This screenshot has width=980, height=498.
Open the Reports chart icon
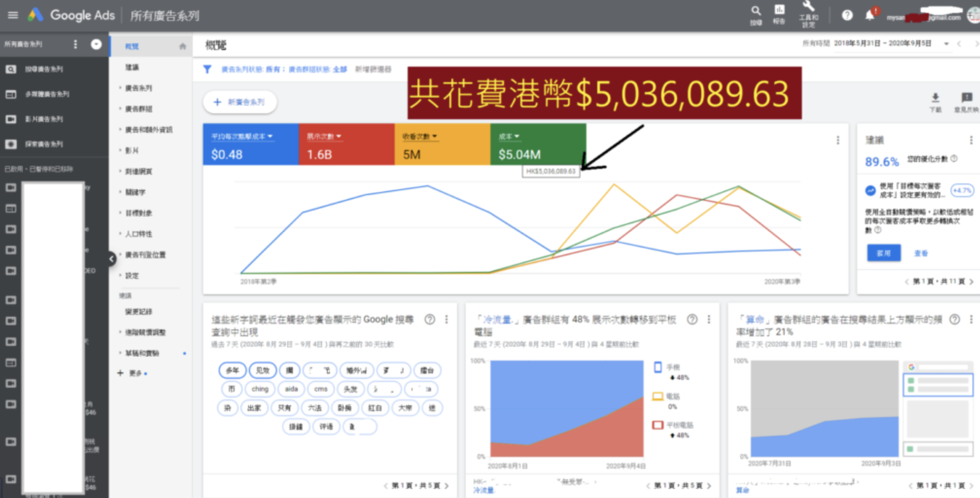coord(779,10)
